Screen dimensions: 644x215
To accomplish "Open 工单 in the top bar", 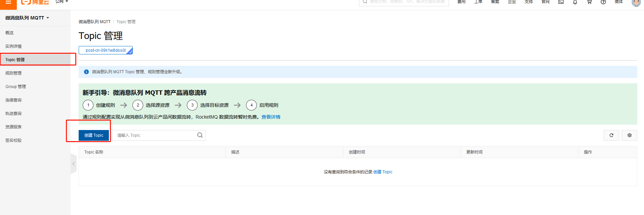I will (x=478, y=2).
